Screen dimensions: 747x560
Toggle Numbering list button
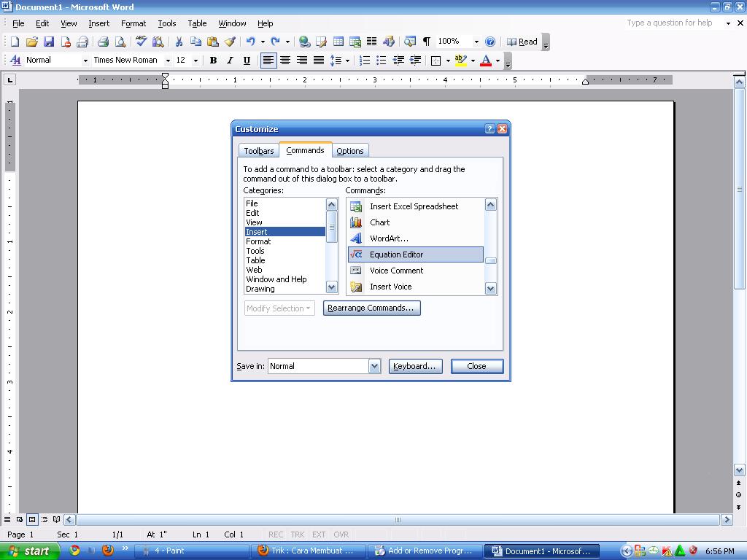(x=365, y=61)
